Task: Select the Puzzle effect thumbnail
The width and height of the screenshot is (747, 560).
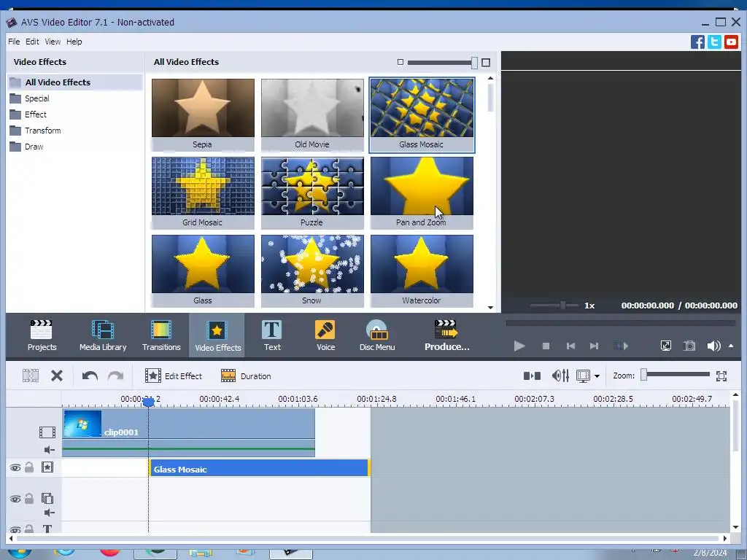Action: pyautogui.click(x=312, y=192)
